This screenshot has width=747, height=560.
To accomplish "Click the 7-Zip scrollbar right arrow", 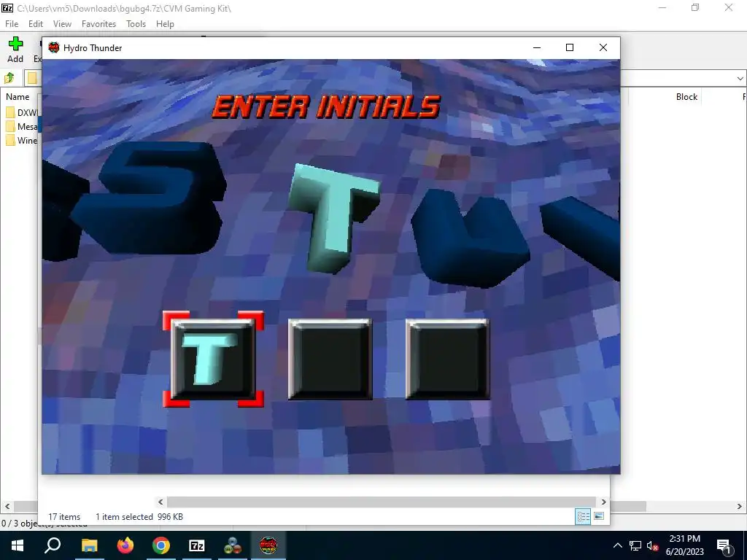I will click(740, 506).
